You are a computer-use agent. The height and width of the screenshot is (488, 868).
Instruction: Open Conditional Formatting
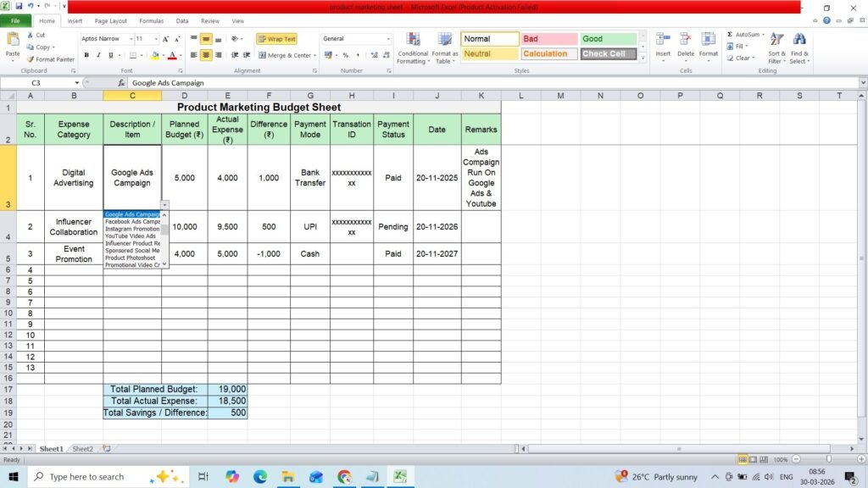click(x=413, y=47)
